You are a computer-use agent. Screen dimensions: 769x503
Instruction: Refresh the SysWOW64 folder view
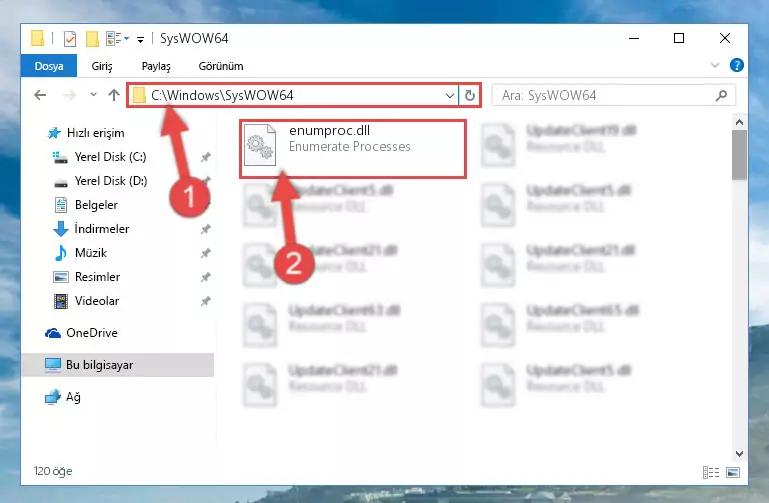[470, 96]
